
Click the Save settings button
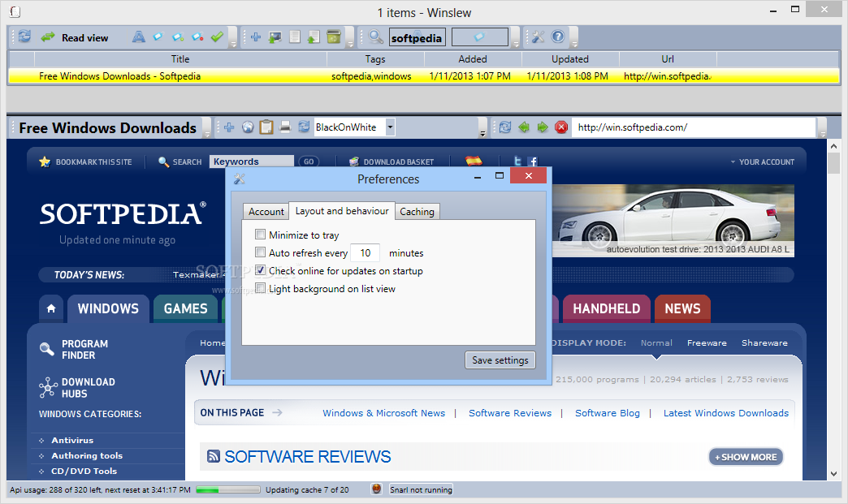point(500,360)
